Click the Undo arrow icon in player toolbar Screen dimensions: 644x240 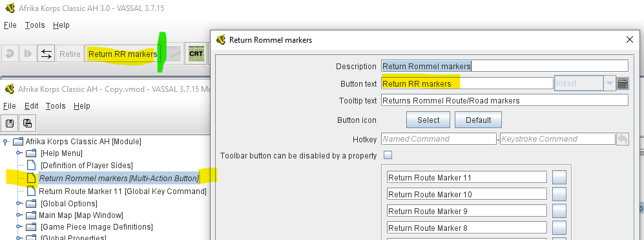(10, 54)
